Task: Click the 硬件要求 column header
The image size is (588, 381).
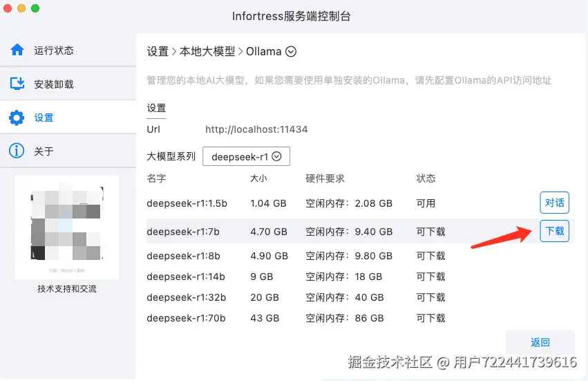Action: 325,178
